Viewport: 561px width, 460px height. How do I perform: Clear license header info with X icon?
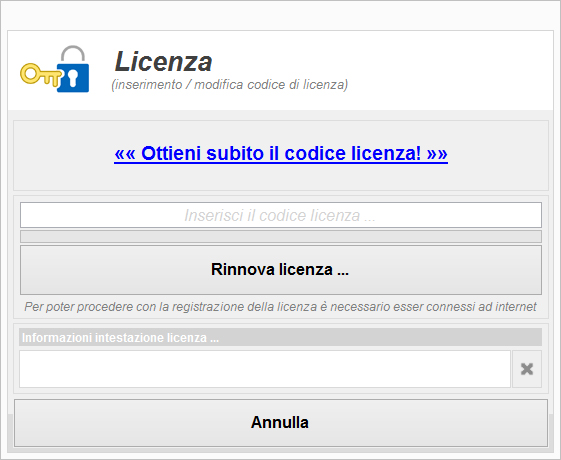coord(527,369)
